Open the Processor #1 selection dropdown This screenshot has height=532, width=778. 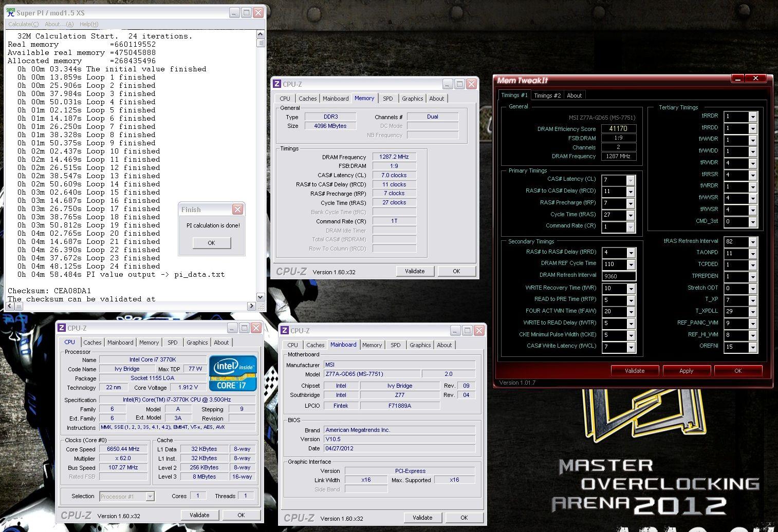coord(150,497)
